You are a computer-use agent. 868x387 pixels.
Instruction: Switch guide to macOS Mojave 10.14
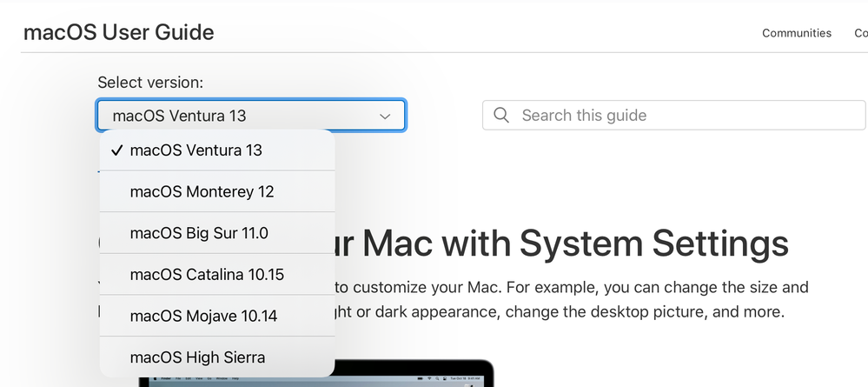click(x=203, y=316)
